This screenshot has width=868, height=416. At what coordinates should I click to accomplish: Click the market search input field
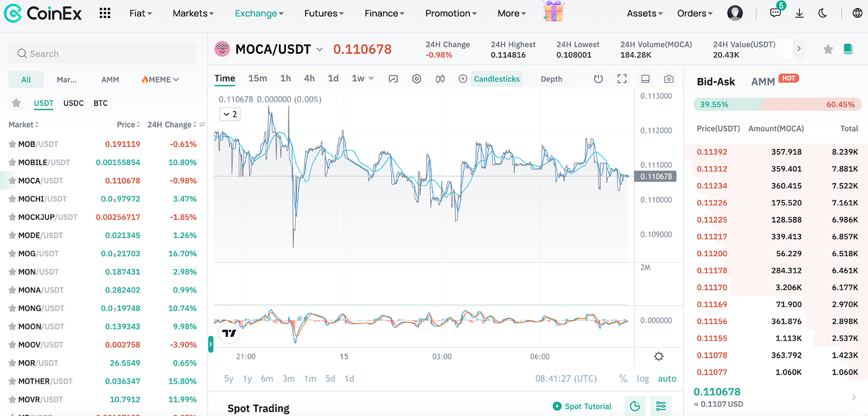click(101, 54)
